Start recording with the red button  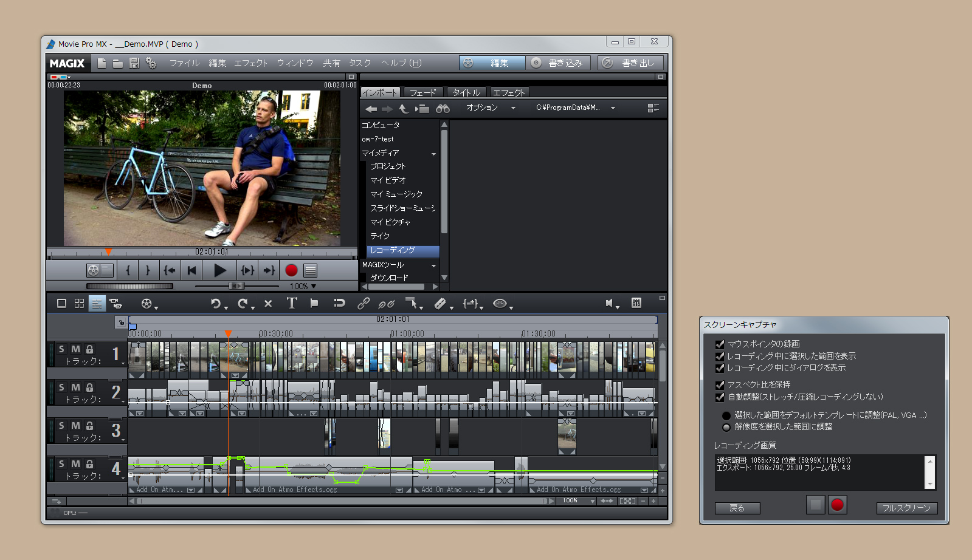click(291, 270)
